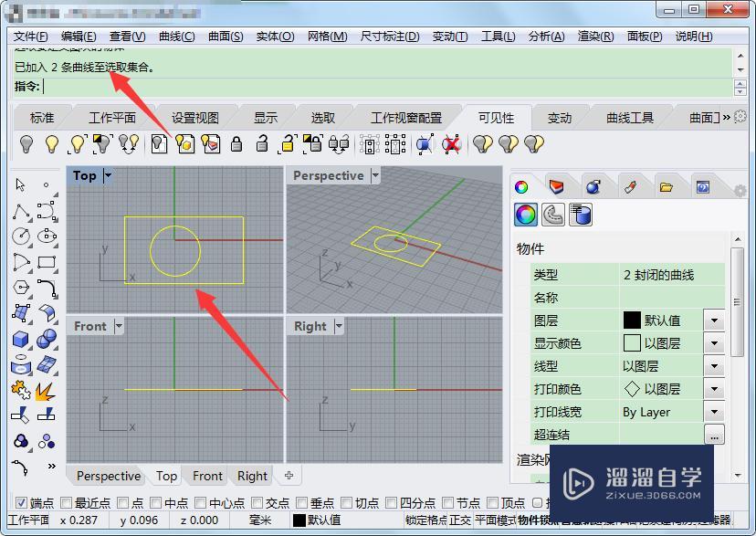Screen dimensions: 756x536
Task: Open the Right viewport title dropdown arrow
Action: [x=339, y=326]
